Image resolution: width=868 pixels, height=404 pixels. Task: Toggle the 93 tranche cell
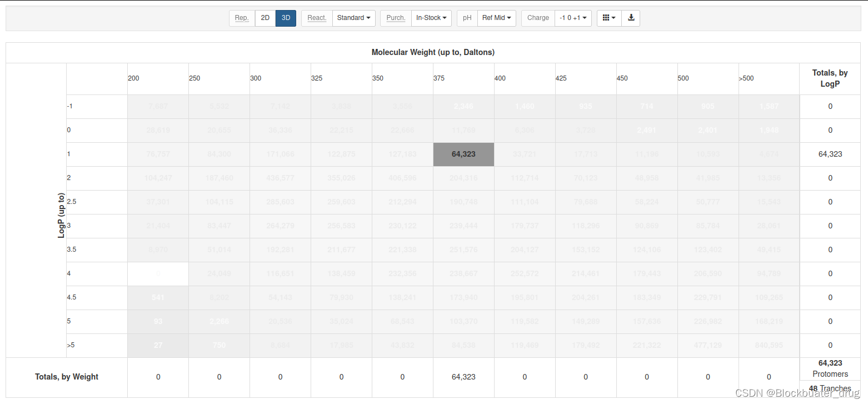point(158,321)
